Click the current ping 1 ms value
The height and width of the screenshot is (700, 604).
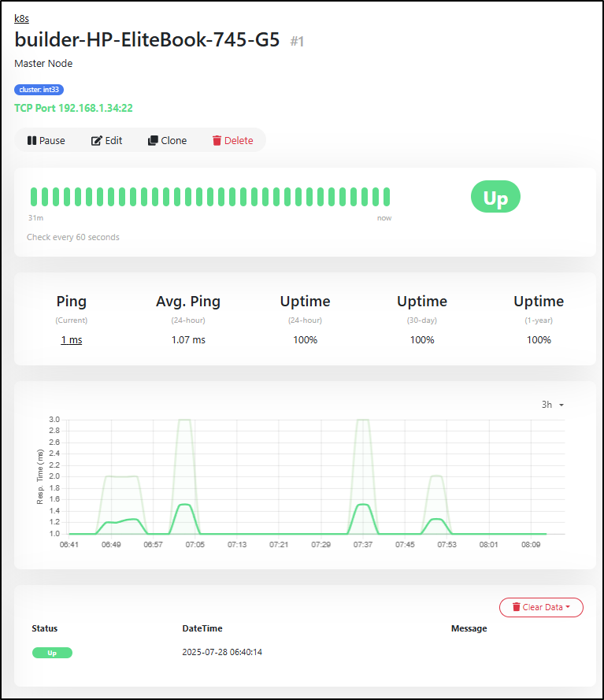point(72,340)
